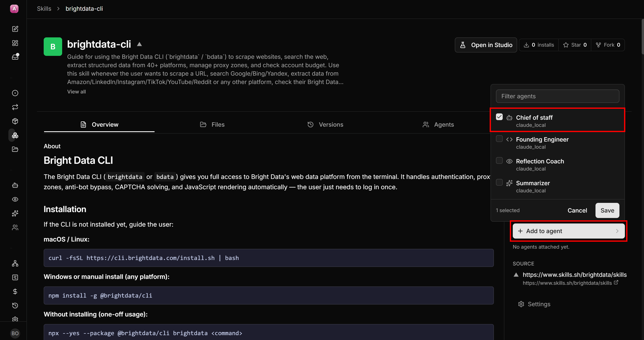Open Settings in the right panel

pyautogui.click(x=534, y=304)
